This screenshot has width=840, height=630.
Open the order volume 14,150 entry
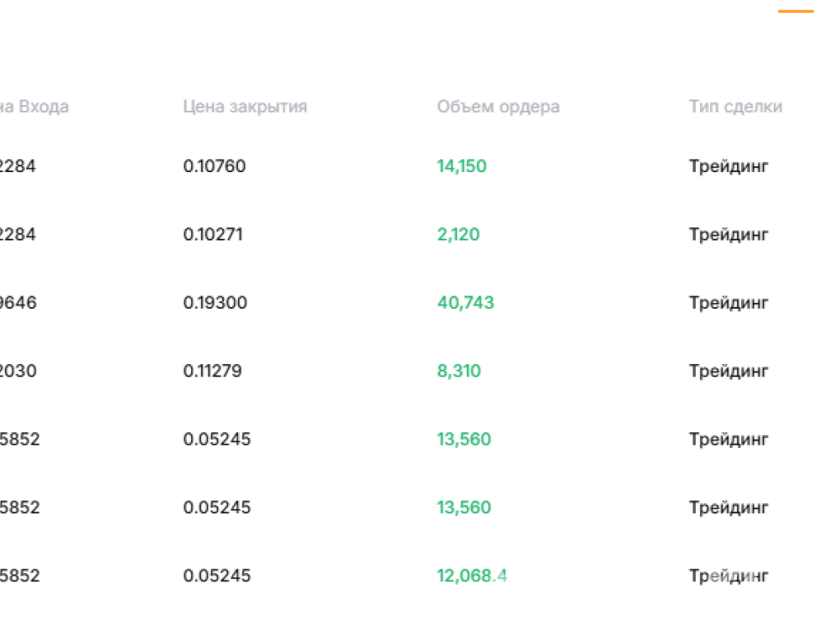point(461,166)
